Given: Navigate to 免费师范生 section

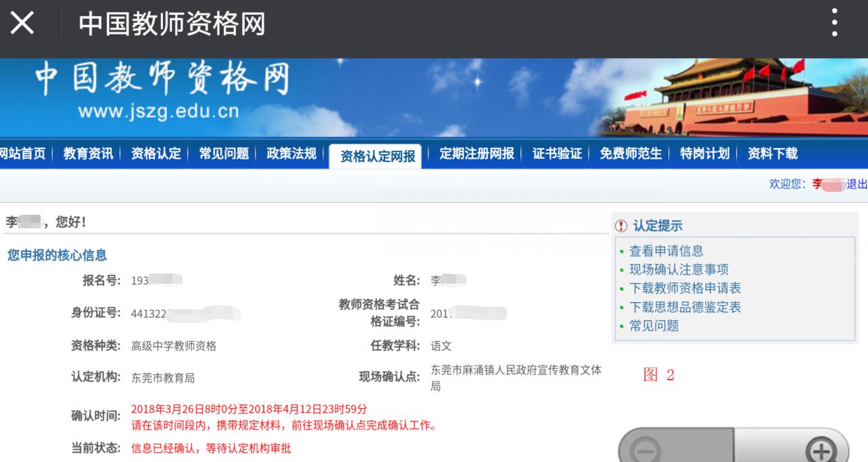Looking at the screenshot, I should coord(631,154).
